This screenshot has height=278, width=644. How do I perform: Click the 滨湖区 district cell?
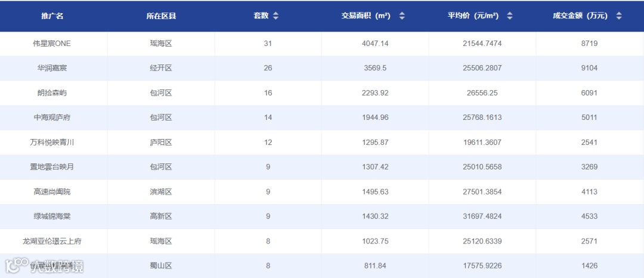coord(161,191)
